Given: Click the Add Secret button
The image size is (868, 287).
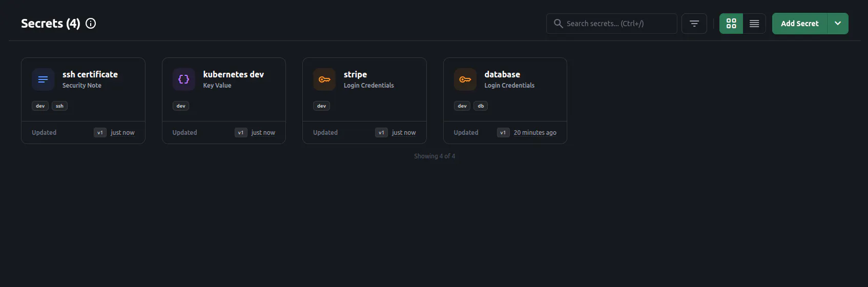Looking at the screenshot, I should (799, 24).
